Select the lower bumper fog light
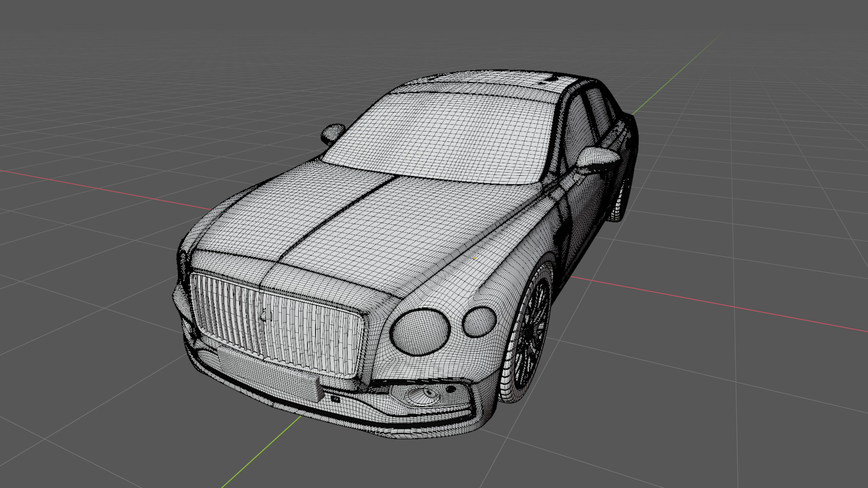The image size is (868, 488). pos(424,396)
